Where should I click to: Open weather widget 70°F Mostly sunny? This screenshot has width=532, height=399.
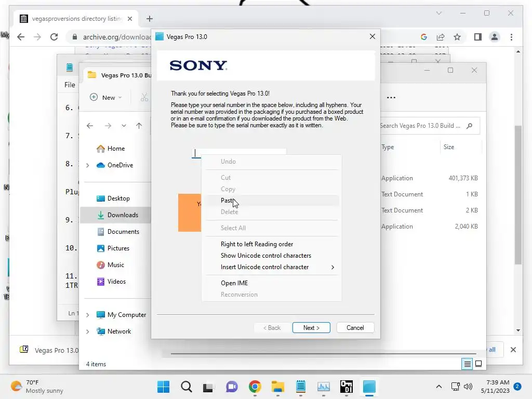click(x=37, y=387)
